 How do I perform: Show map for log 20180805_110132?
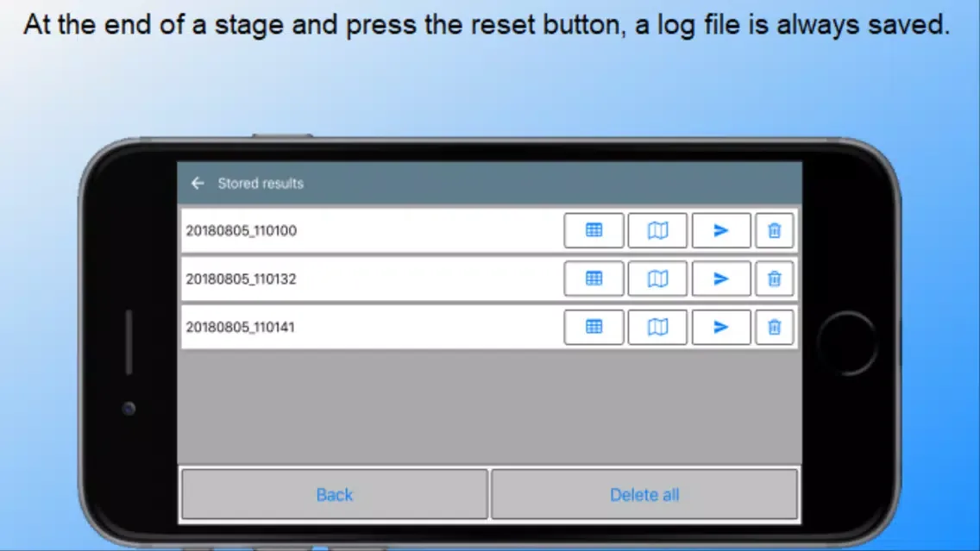[x=657, y=279]
